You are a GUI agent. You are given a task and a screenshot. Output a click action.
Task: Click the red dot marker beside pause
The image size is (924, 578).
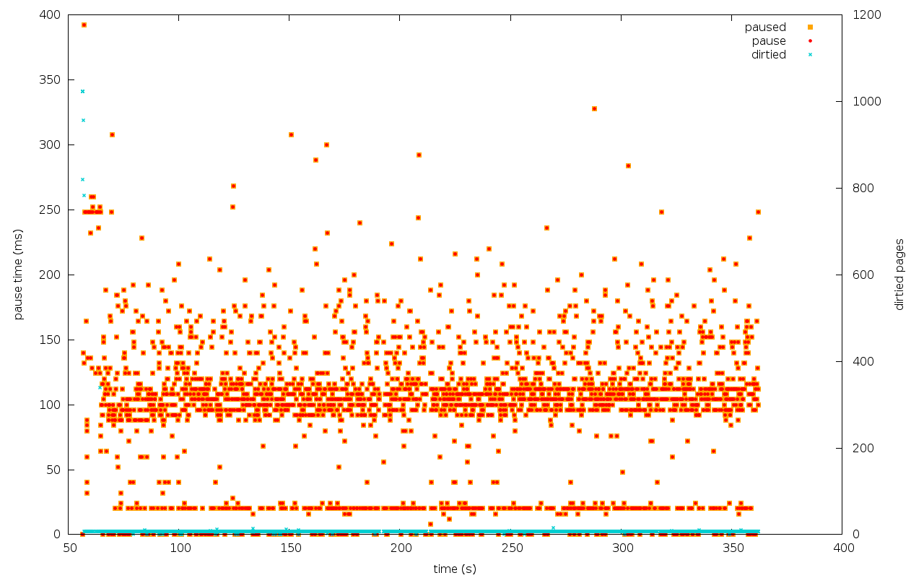[x=810, y=41]
